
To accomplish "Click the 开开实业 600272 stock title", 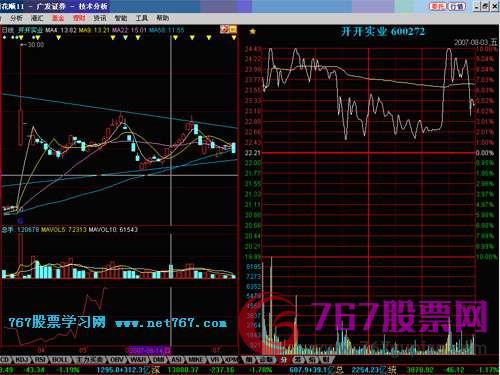I will (x=383, y=32).
